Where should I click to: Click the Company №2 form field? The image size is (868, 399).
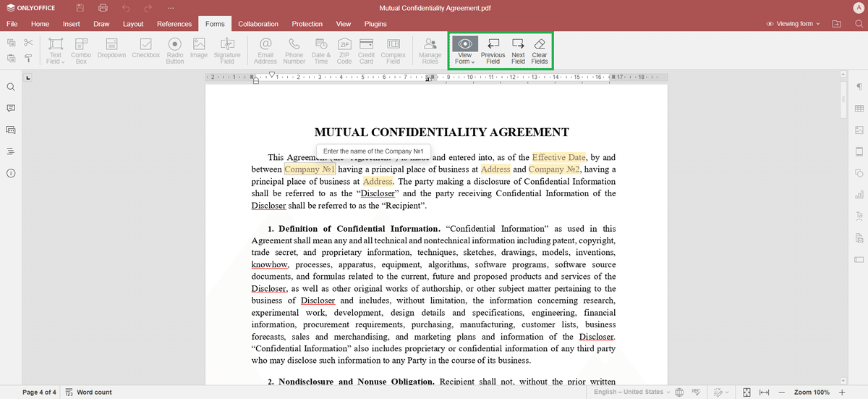pyautogui.click(x=554, y=169)
